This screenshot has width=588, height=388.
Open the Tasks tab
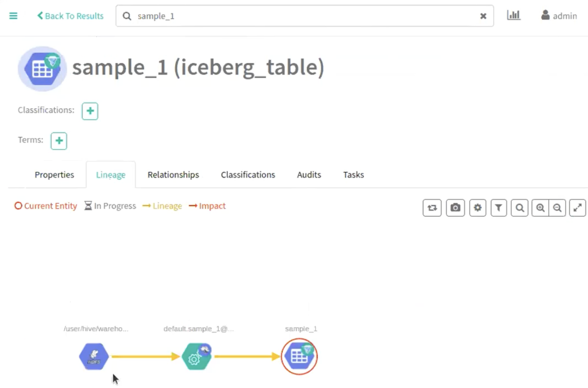[x=353, y=175]
